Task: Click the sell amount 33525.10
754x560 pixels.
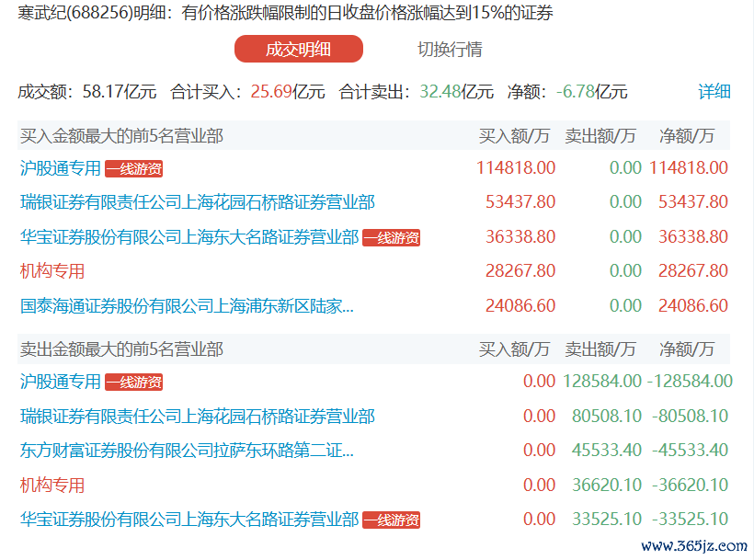Action: (x=606, y=519)
